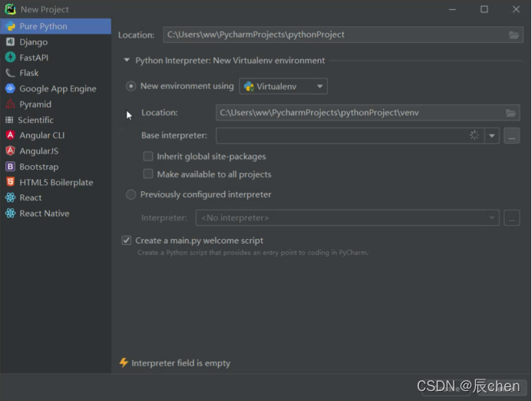Screen dimensions: 532x401
Task: Click the lightning warning icon
Action: (x=124, y=363)
